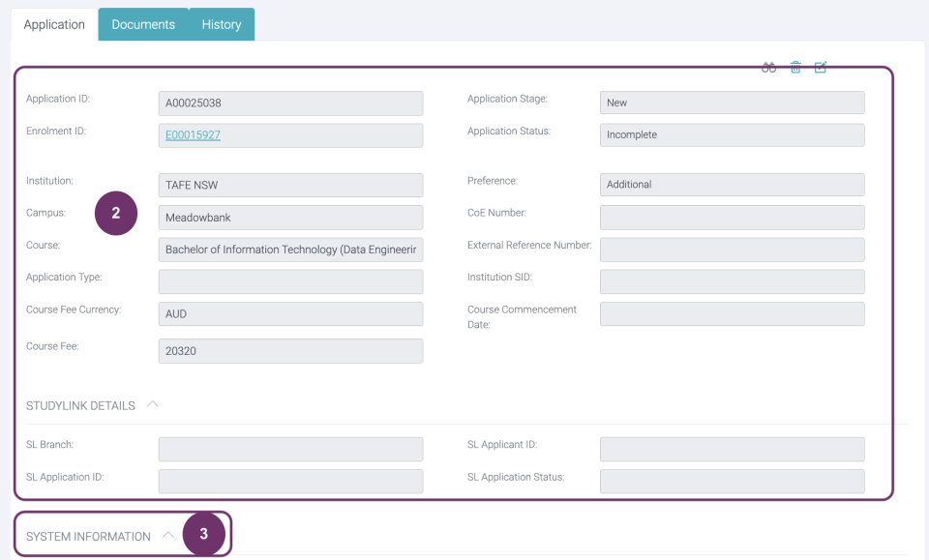Click the binoculars view icon
Viewport: 929px width, 560px height.
pos(768,67)
